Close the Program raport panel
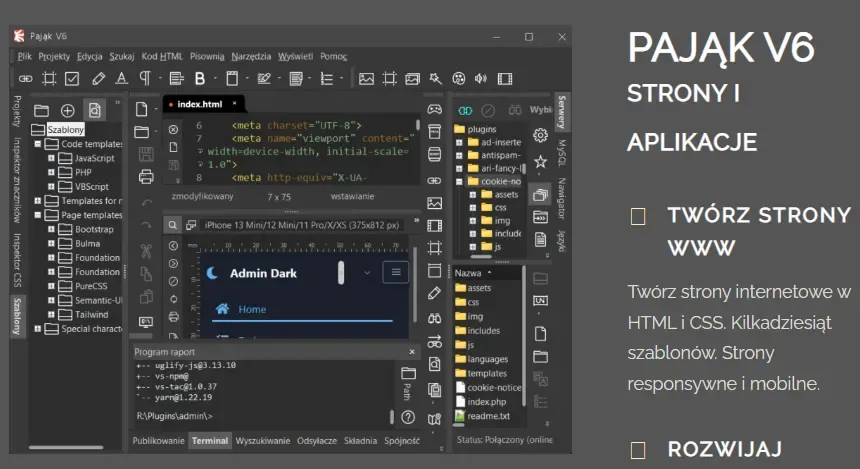The width and height of the screenshot is (860, 469). pyautogui.click(x=411, y=352)
